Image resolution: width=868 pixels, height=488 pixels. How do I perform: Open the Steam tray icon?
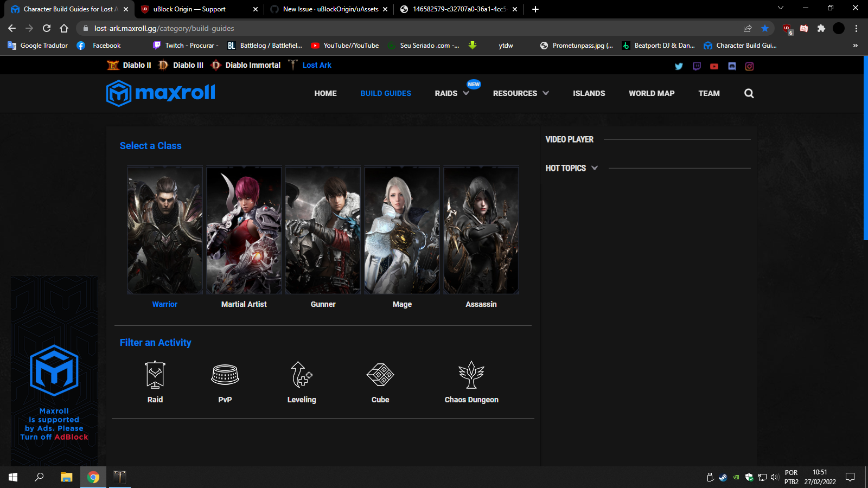click(x=723, y=478)
